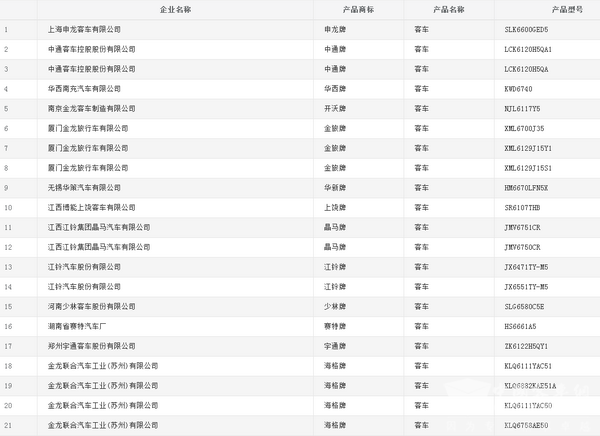Click model JMV6751CR

coord(524,227)
